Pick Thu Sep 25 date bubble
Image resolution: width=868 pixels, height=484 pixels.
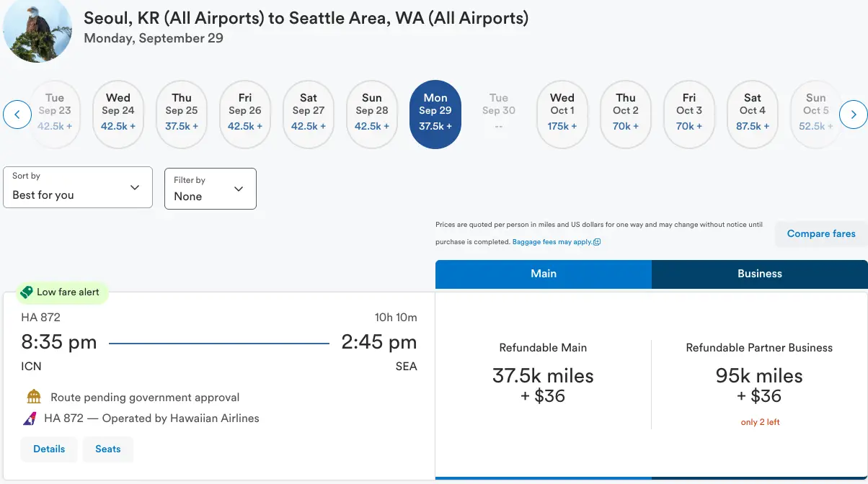coord(182,115)
